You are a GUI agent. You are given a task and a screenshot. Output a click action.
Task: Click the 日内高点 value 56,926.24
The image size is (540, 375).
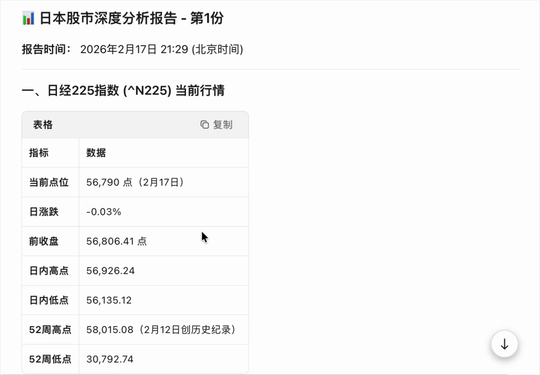110,271
